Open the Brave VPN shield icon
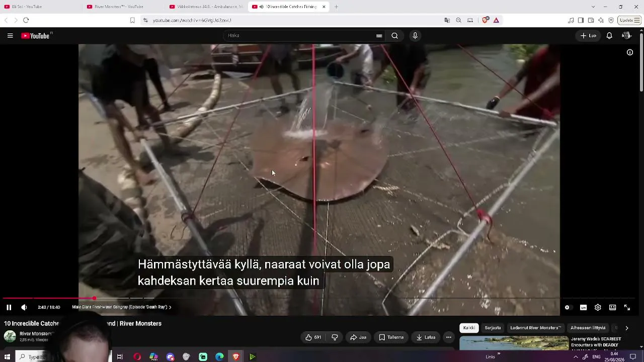The image size is (644, 362). [x=611, y=20]
